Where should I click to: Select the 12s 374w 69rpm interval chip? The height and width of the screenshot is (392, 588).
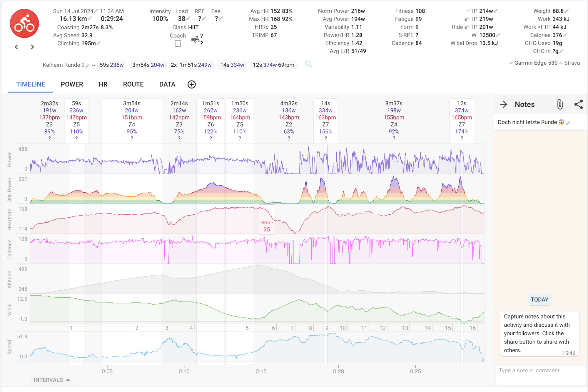[273, 65]
